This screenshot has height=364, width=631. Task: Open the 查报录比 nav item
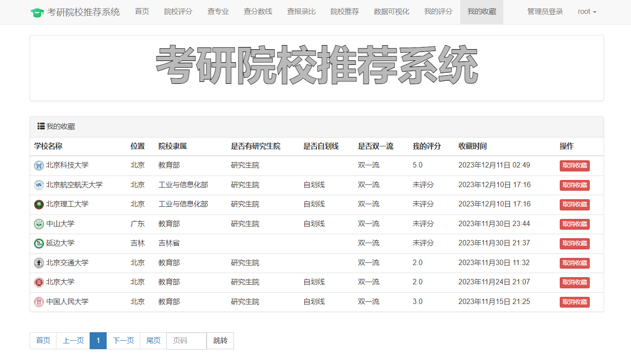302,12
